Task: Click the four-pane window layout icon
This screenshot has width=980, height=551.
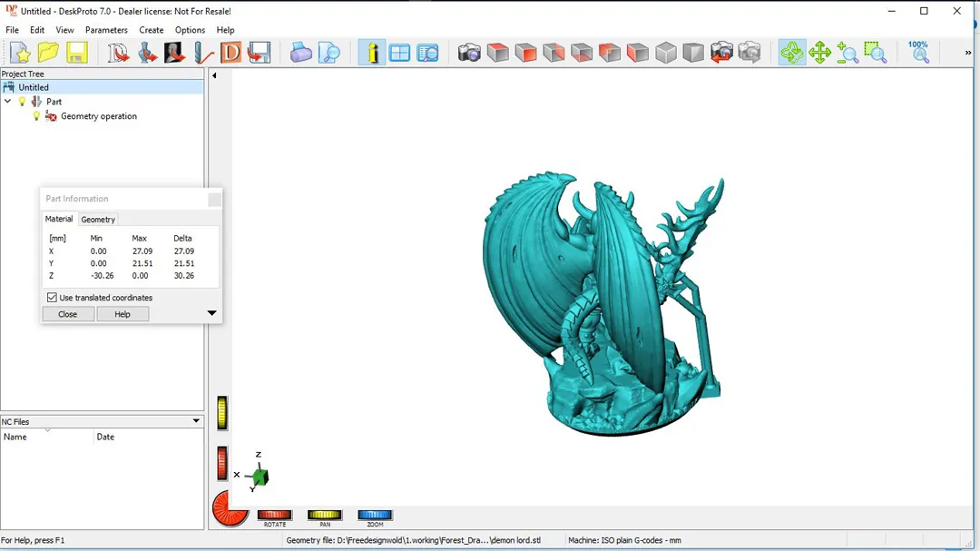Action: [399, 53]
